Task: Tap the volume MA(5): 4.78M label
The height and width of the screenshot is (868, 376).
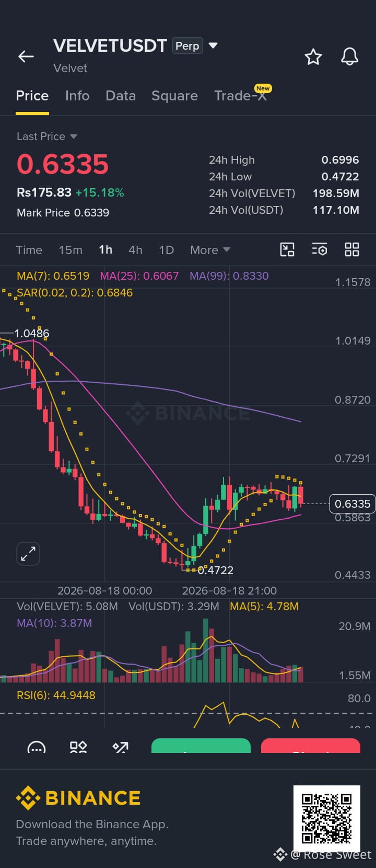Action: (x=264, y=607)
